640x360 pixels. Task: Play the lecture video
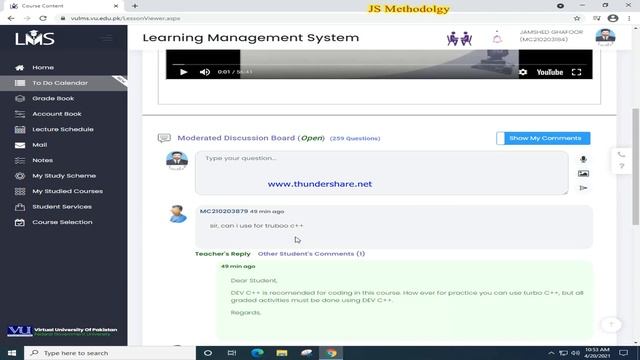coord(184,72)
